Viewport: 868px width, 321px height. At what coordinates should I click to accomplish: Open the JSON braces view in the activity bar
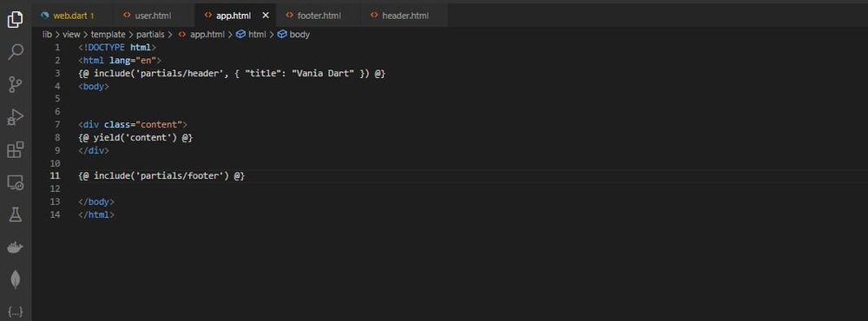click(16, 312)
